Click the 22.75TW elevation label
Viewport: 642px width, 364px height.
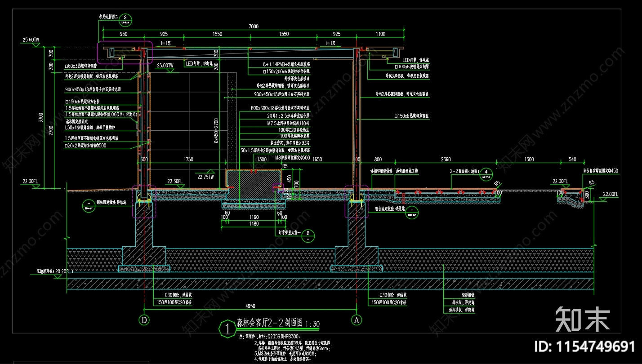205,176
